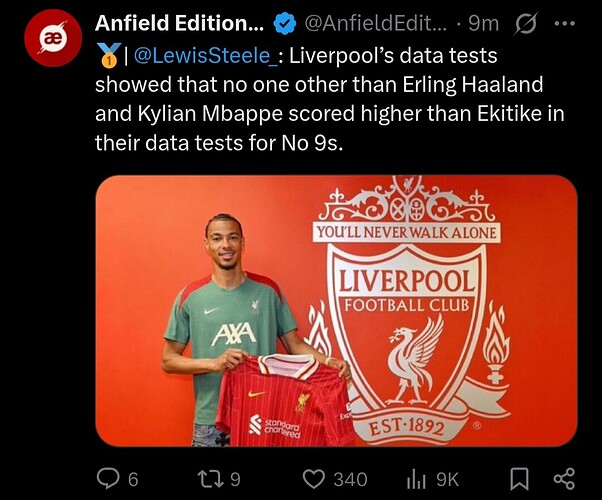Click the Grok slash-circle icon
602x500 pixels.
click(x=526, y=23)
